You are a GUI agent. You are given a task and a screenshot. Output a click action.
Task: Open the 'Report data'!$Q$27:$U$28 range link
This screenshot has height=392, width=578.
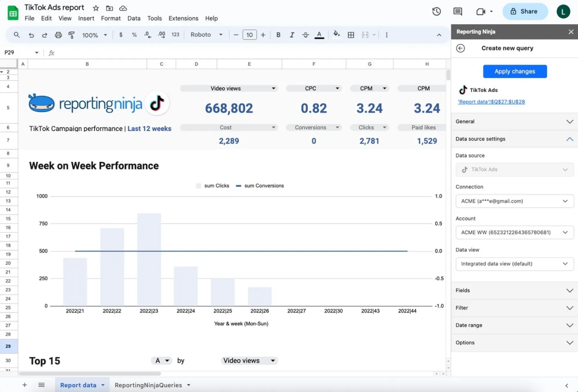[491, 102]
